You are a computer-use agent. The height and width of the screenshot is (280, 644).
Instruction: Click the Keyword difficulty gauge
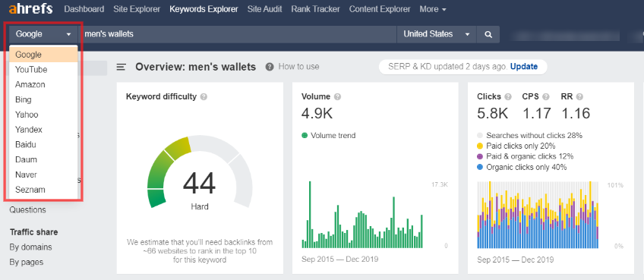click(199, 171)
